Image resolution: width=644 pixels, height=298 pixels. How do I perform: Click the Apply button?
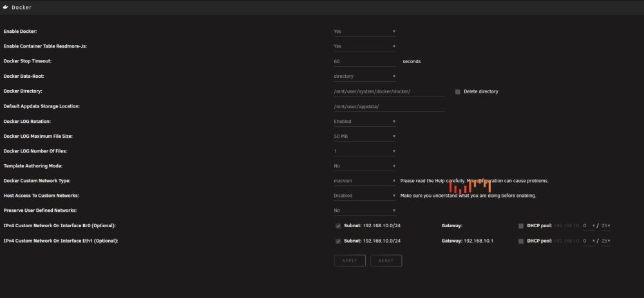[x=350, y=261]
